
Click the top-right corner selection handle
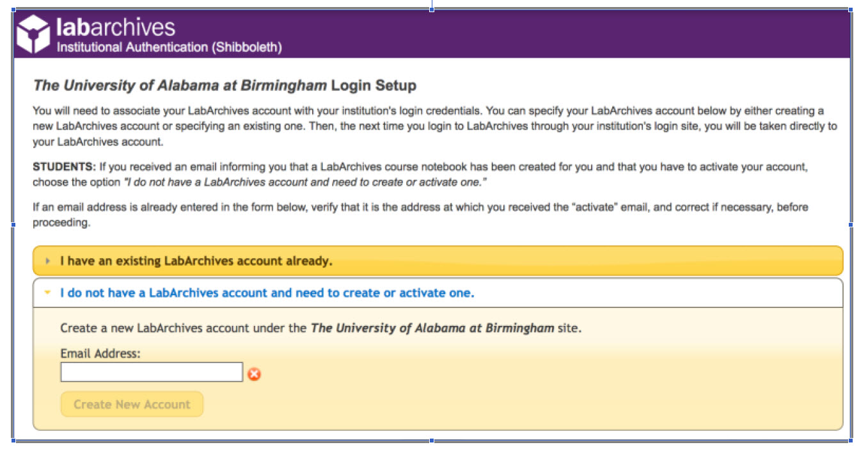[850, 9]
